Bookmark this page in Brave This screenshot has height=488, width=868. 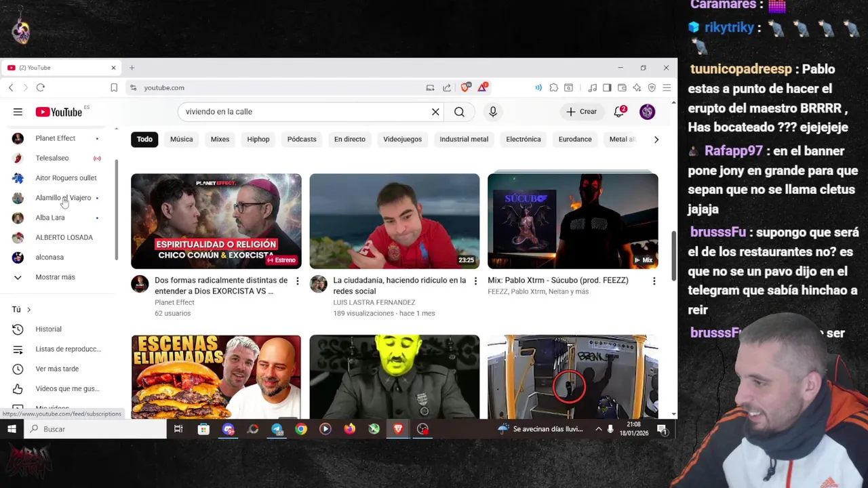click(114, 87)
